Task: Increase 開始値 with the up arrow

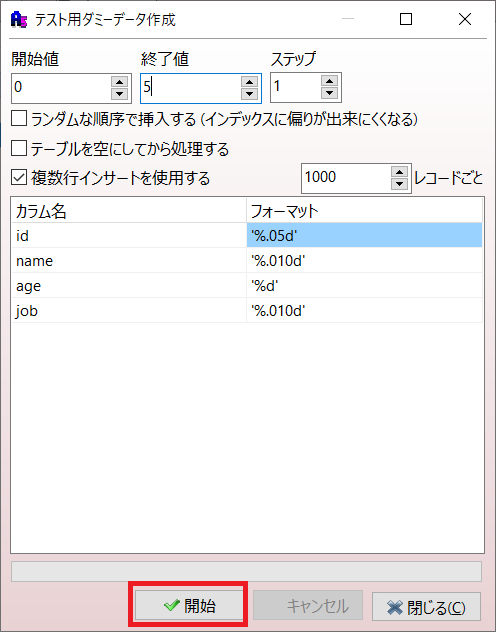Action: point(119,82)
